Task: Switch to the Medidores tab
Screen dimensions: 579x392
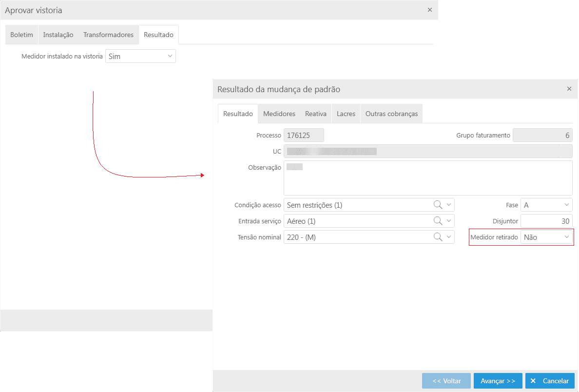Action: (279, 114)
